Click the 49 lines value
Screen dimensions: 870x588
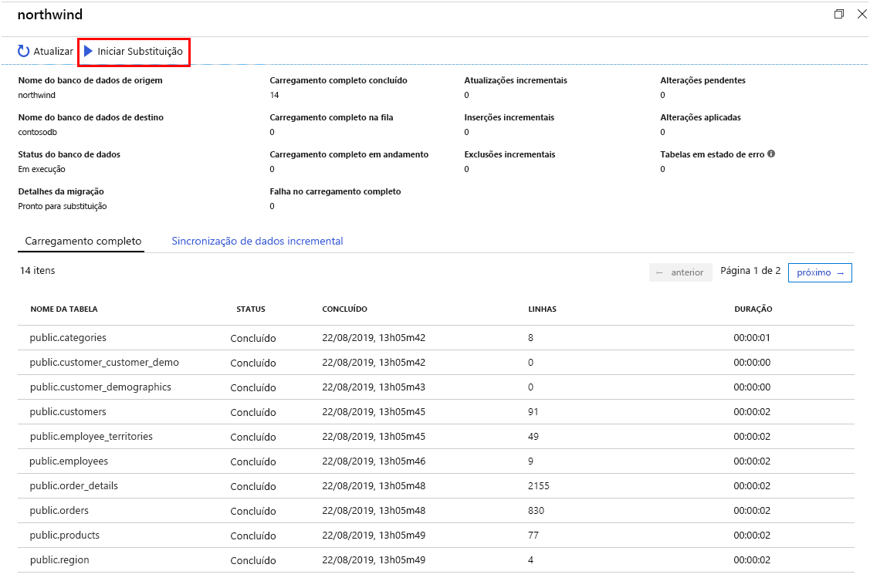(x=533, y=437)
